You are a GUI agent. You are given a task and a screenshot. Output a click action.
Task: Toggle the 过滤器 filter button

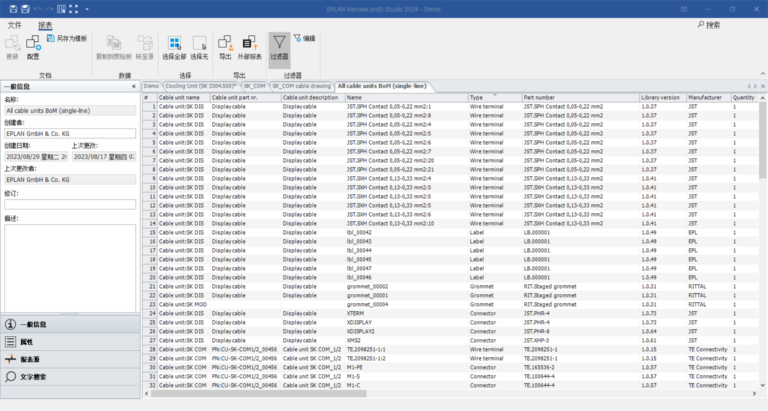[x=279, y=49]
